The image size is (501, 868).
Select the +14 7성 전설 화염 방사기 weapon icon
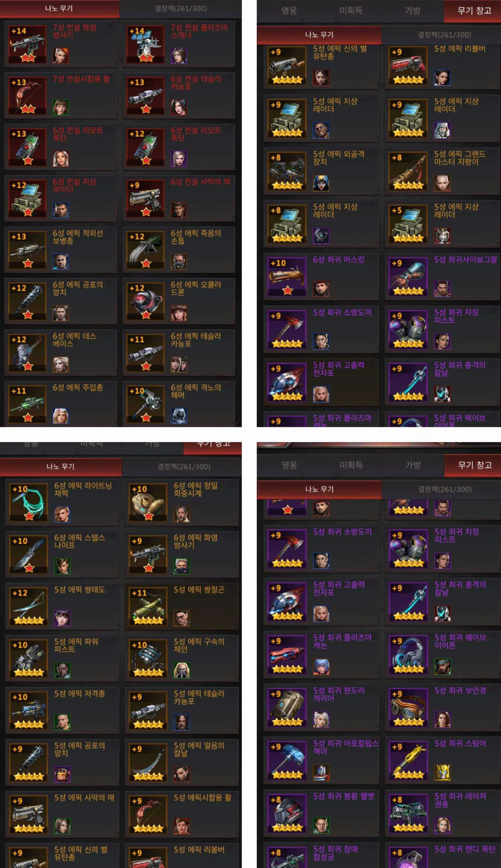point(27,44)
